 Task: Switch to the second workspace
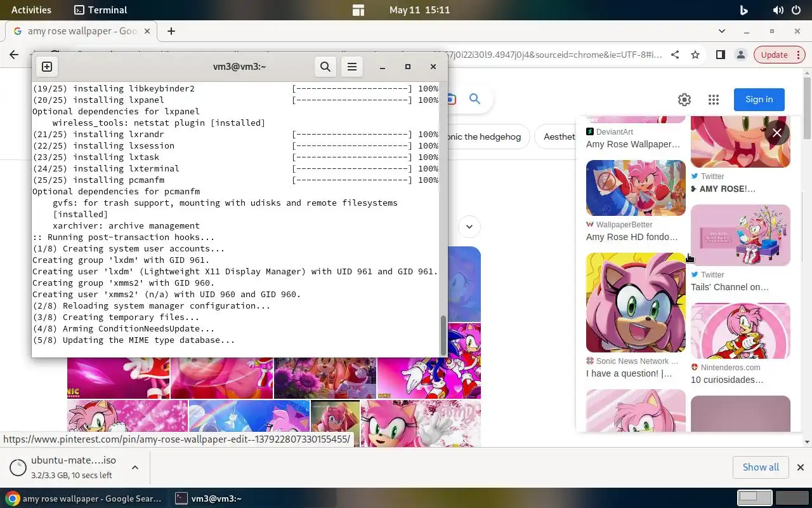pyautogui.click(x=791, y=498)
